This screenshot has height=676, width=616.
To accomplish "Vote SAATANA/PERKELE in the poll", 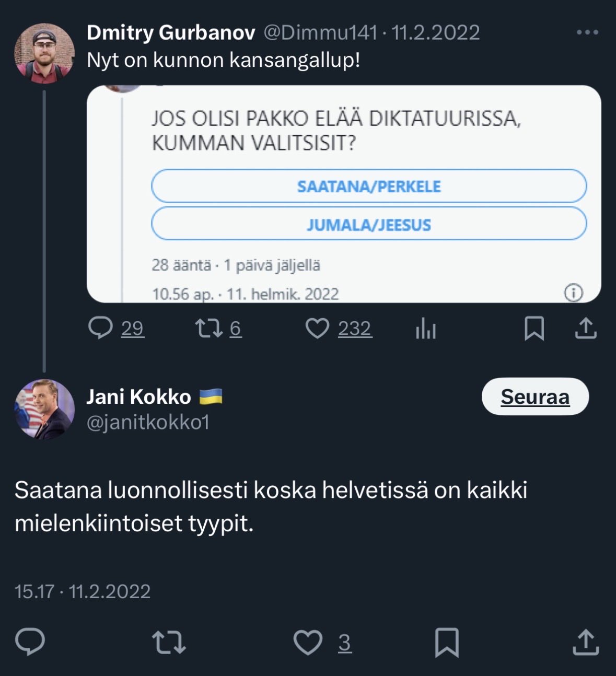I will click(369, 187).
